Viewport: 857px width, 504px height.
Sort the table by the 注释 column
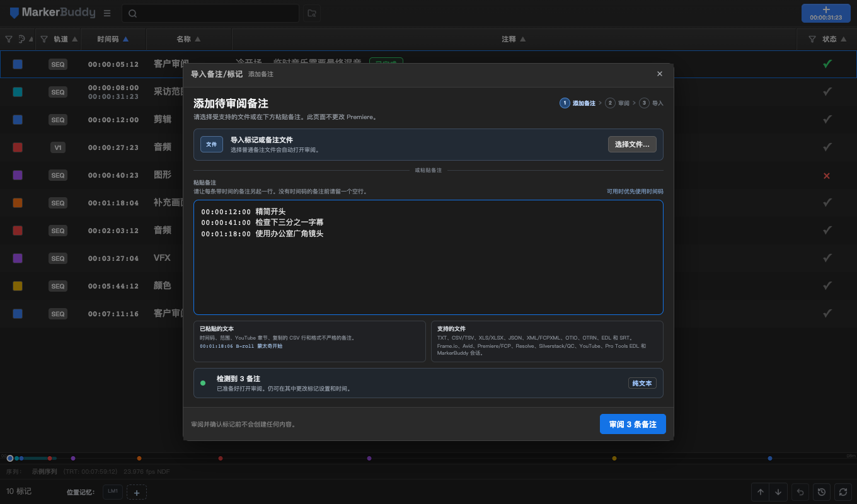514,39
